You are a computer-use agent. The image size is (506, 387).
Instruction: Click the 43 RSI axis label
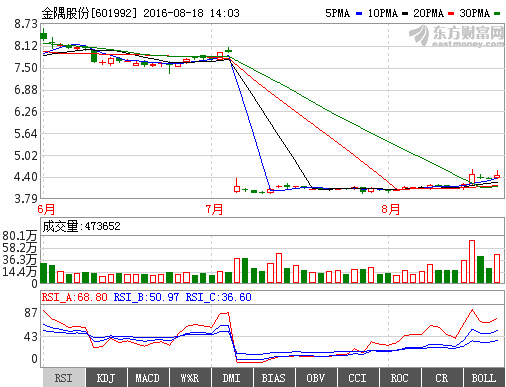point(31,337)
